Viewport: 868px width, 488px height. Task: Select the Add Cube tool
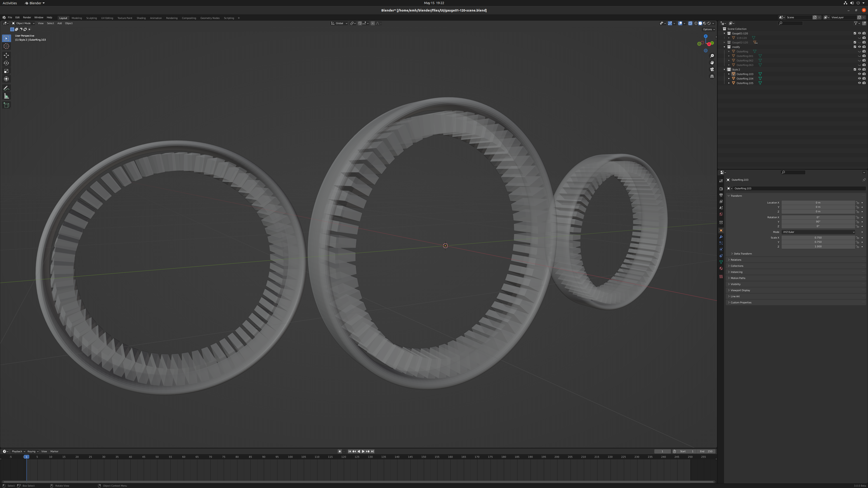coord(6,106)
